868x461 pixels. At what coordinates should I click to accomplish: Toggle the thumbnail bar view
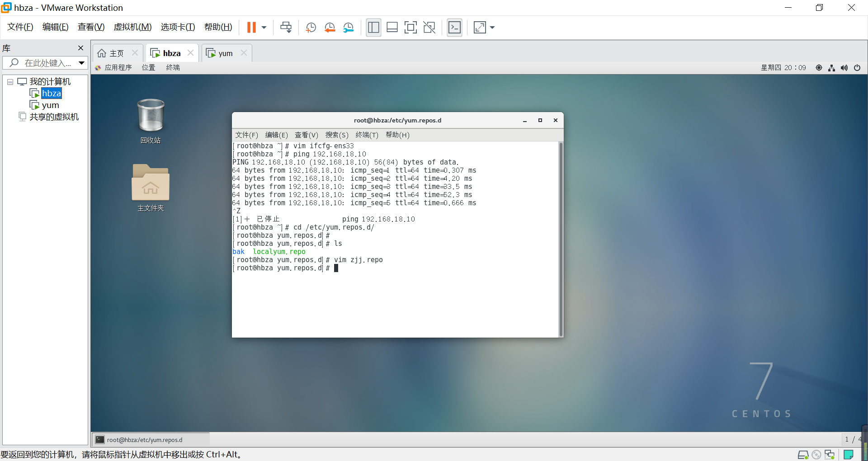392,28
